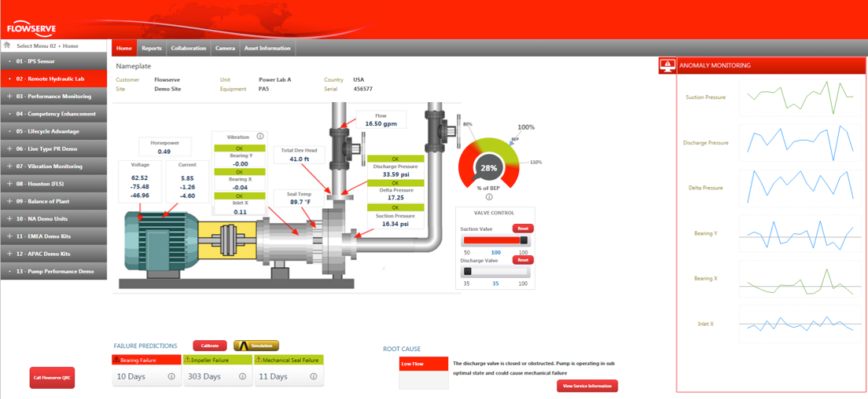
Task: Expand the 09 - Balance of Plant item
Action: (9, 202)
